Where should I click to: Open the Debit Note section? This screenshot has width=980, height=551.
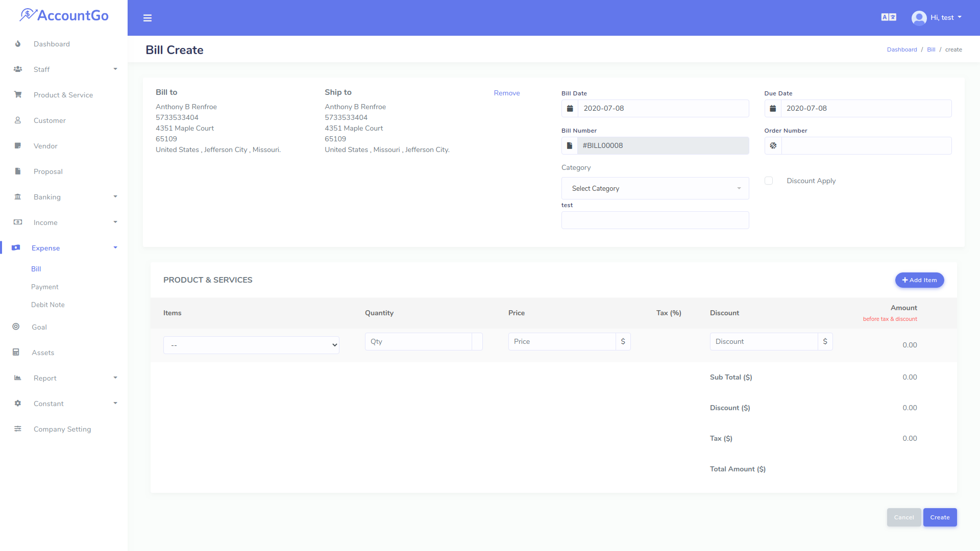[x=47, y=305]
